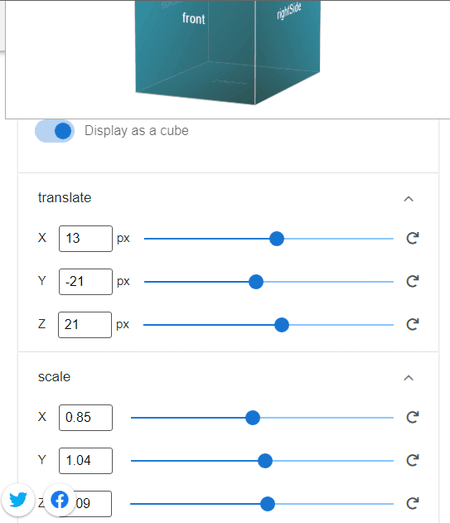
Task: Reset the scale X value
Action: pyautogui.click(x=412, y=417)
